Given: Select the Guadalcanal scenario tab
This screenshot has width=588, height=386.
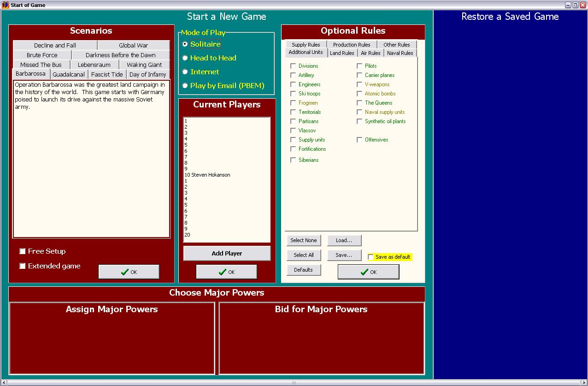Looking at the screenshot, I should [68, 74].
